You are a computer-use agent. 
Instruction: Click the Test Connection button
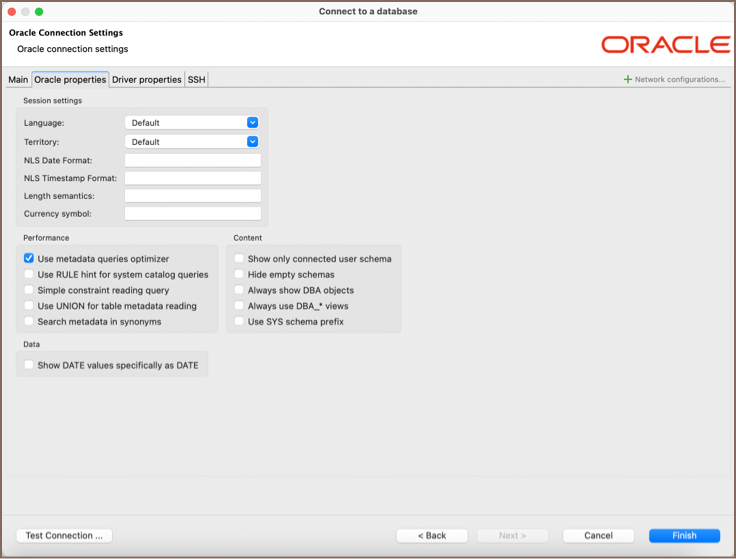point(64,536)
